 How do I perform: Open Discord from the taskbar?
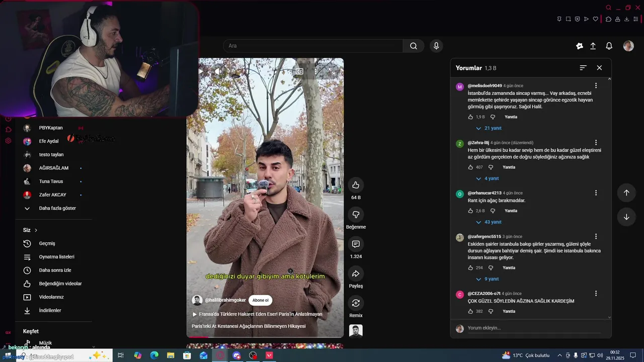(236, 355)
